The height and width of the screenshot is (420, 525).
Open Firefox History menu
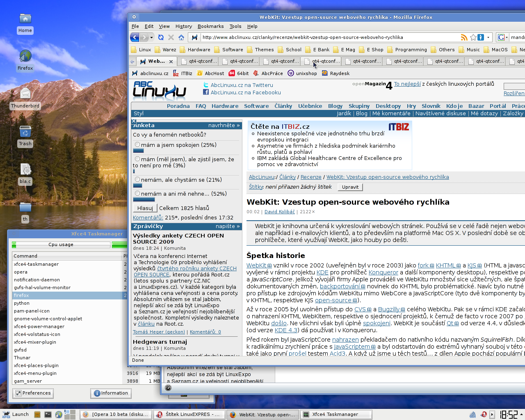tap(184, 26)
